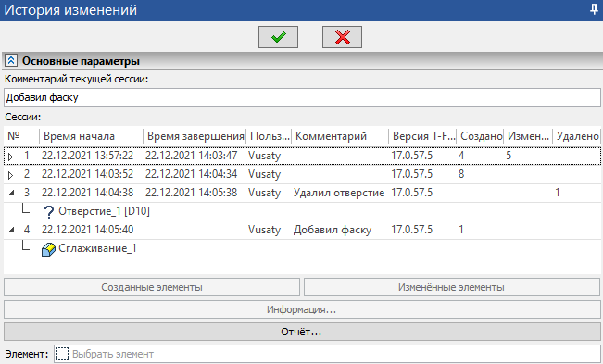
Task: Click created count 8 in session 2
Action: [x=461, y=174]
